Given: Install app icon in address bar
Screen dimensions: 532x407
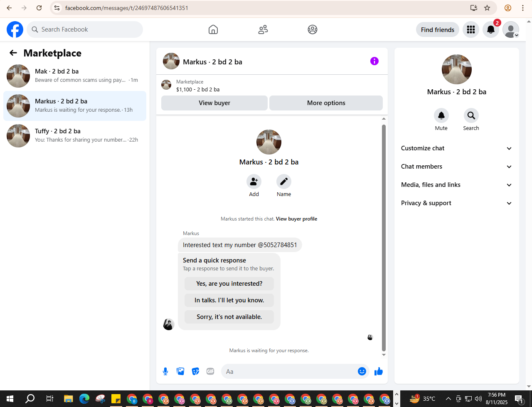Looking at the screenshot, I should (473, 8).
